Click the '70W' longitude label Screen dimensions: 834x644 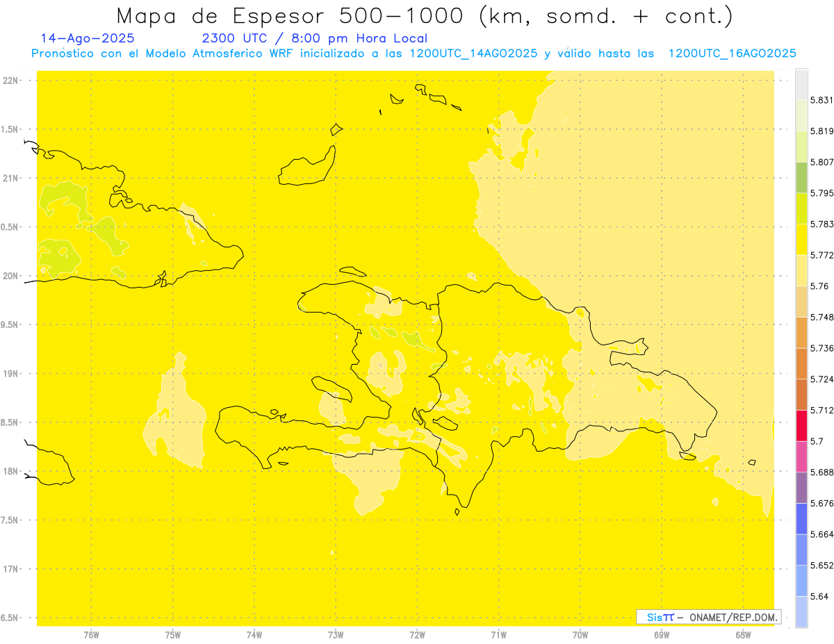point(580,635)
